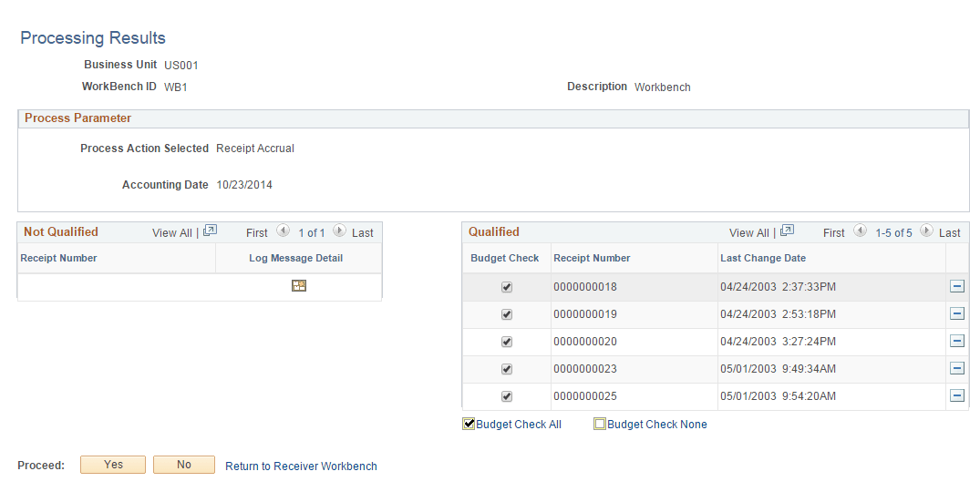
Task: Delete row for receipt 0000000019
Action: coord(957,313)
